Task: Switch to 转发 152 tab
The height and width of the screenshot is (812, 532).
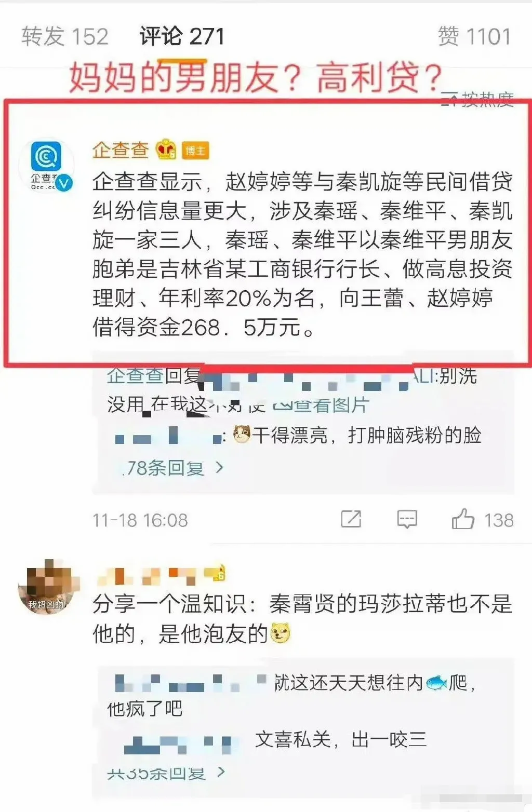Action: click(65, 36)
